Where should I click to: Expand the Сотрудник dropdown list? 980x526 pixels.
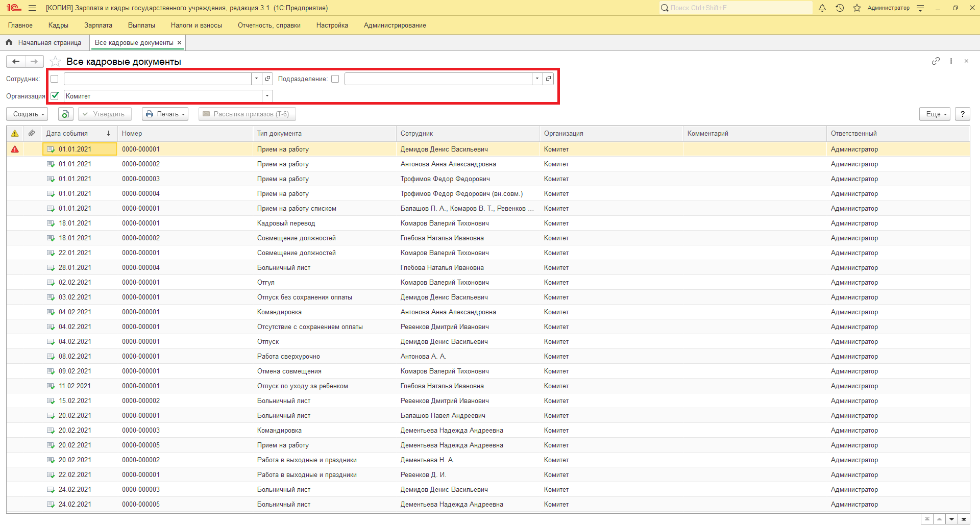click(257, 79)
